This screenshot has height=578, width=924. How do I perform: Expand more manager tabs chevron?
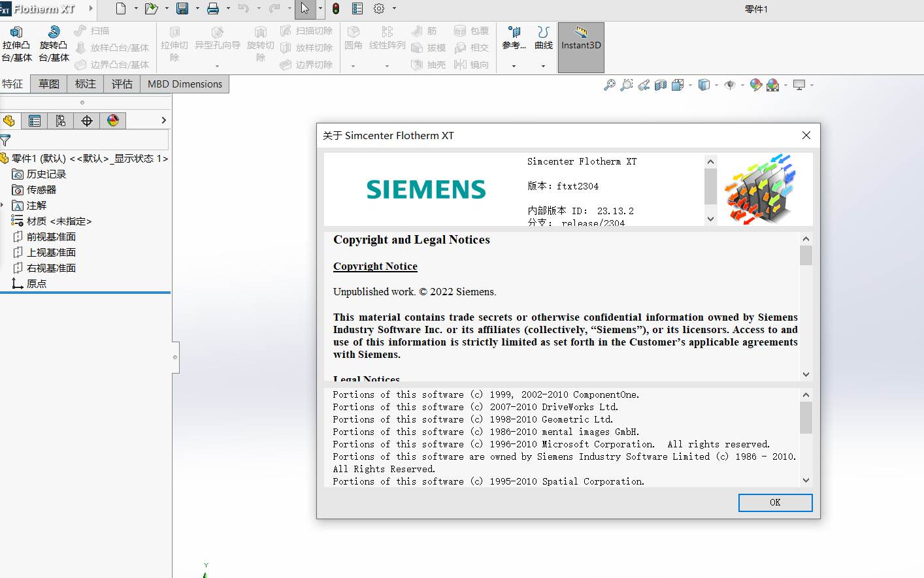pos(163,120)
